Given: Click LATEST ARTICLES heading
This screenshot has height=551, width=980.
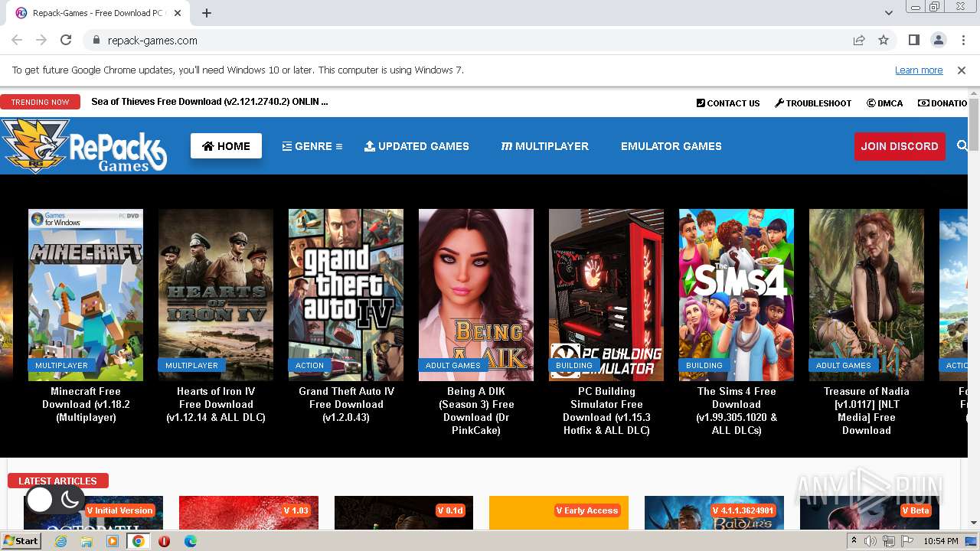Looking at the screenshot, I should (x=57, y=481).
